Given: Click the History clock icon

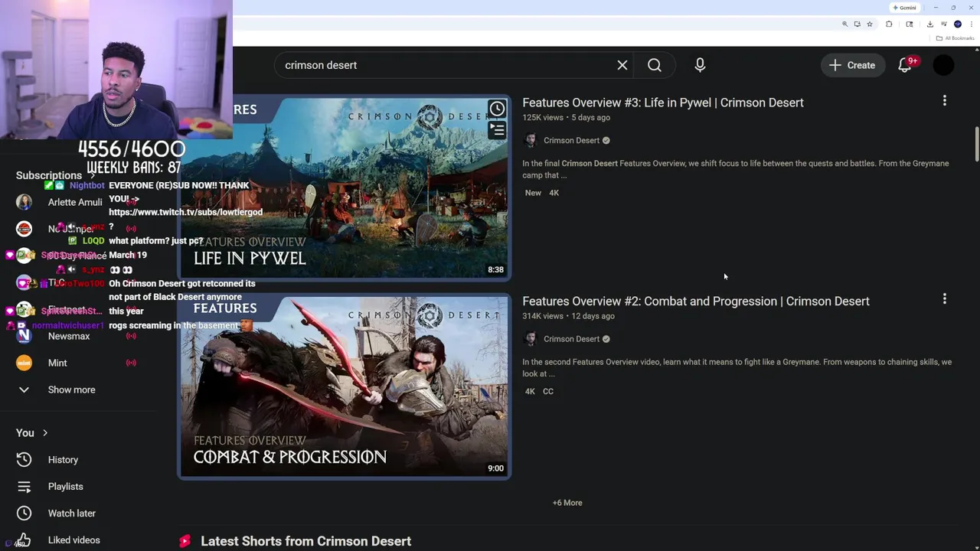Looking at the screenshot, I should pyautogui.click(x=24, y=460).
